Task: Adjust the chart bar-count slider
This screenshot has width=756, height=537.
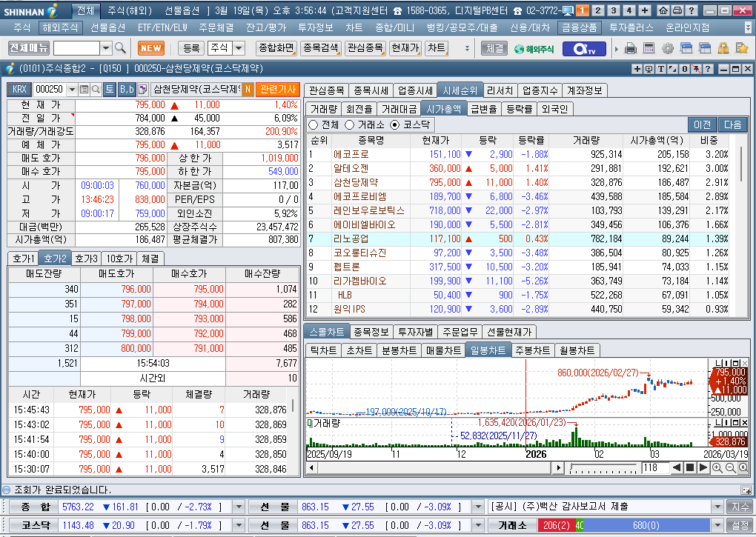Action: pyautogui.click(x=603, y=467)
